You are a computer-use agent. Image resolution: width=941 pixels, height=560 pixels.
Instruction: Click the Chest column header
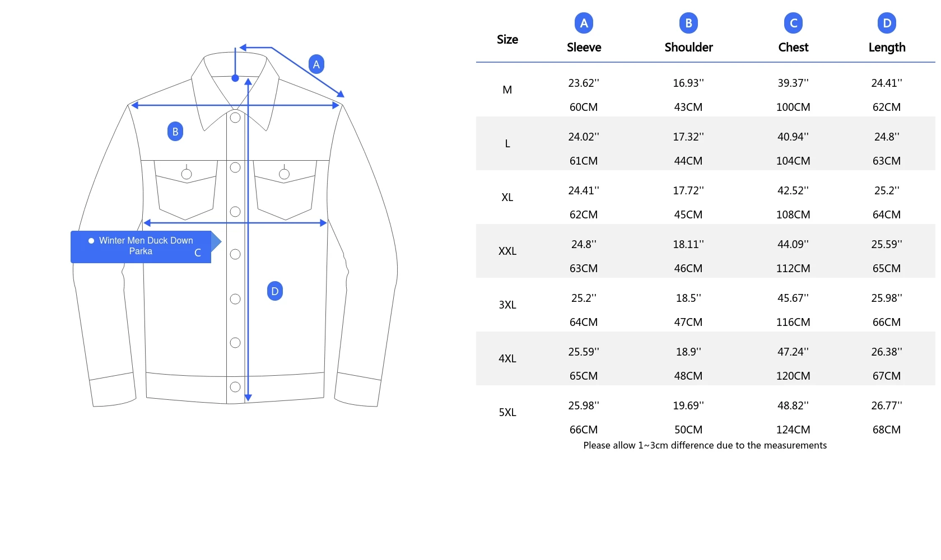point(793,48)
